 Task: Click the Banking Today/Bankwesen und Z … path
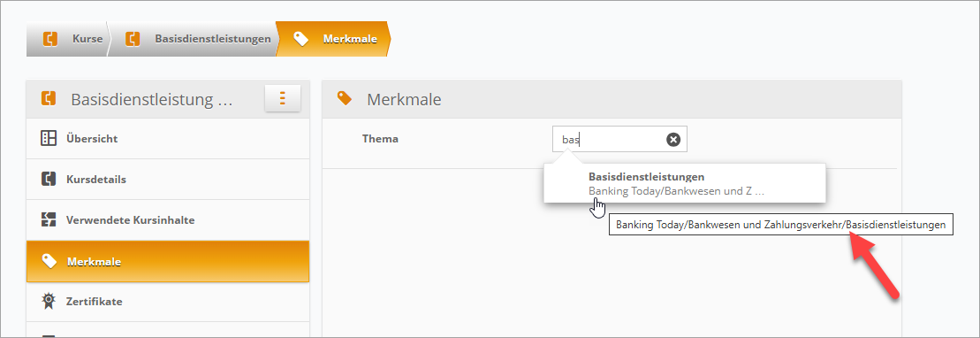pos(677,191)
